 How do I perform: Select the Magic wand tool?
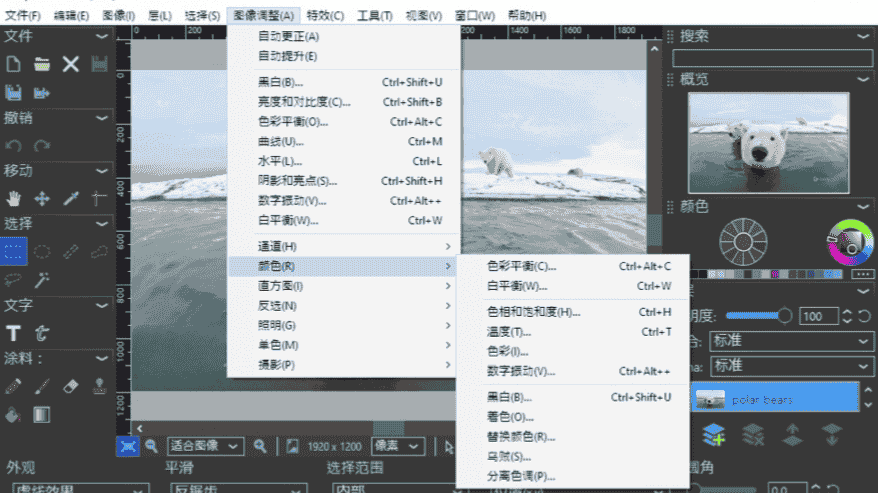pos(42,280)
